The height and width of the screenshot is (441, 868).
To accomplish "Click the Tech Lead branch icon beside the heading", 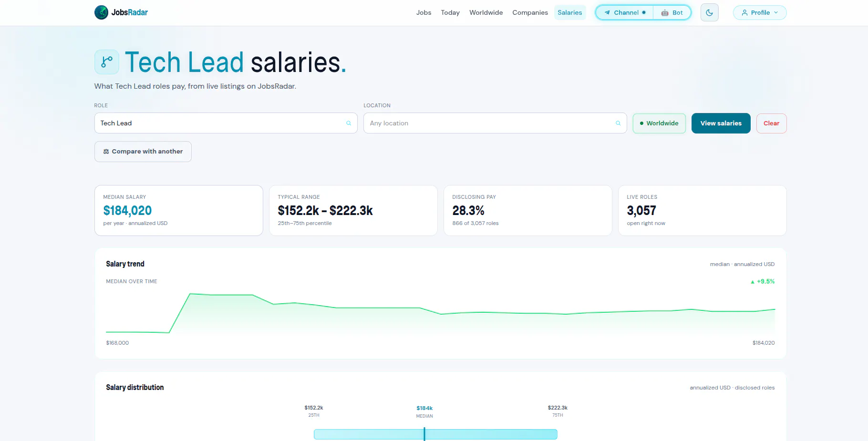I will pos(107,62).
